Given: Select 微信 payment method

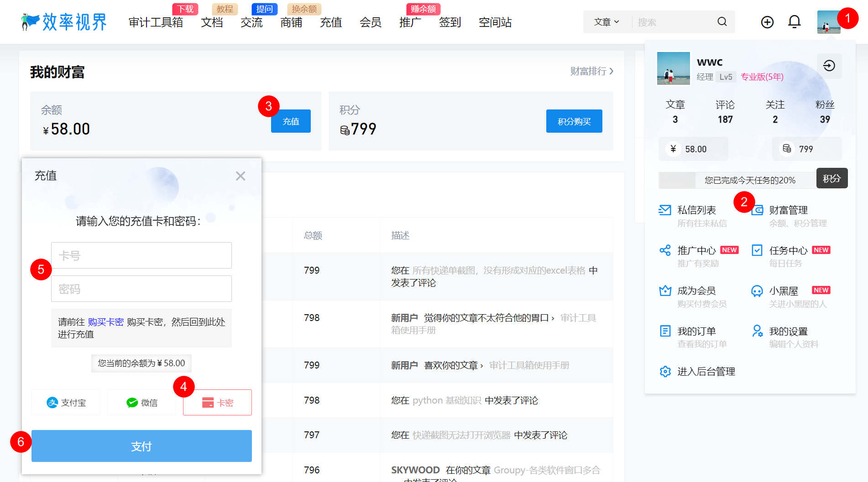Looking at the screenshot, I should click(142, 403).
